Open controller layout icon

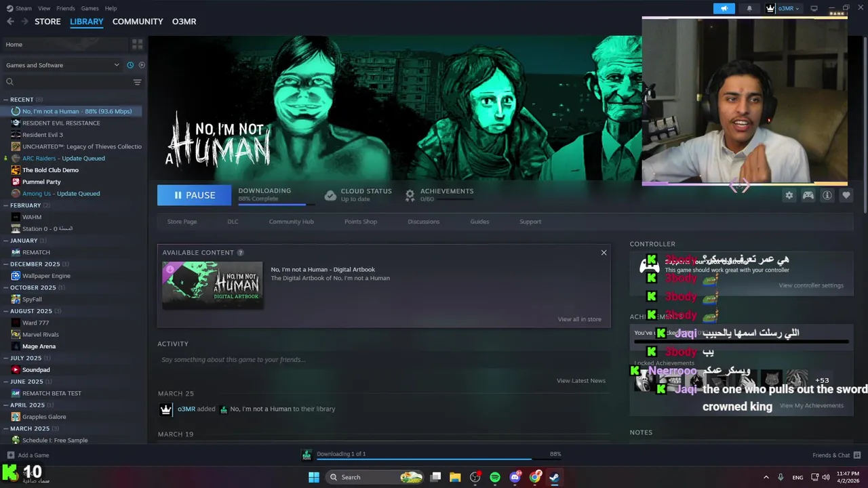tap(808, 195)
